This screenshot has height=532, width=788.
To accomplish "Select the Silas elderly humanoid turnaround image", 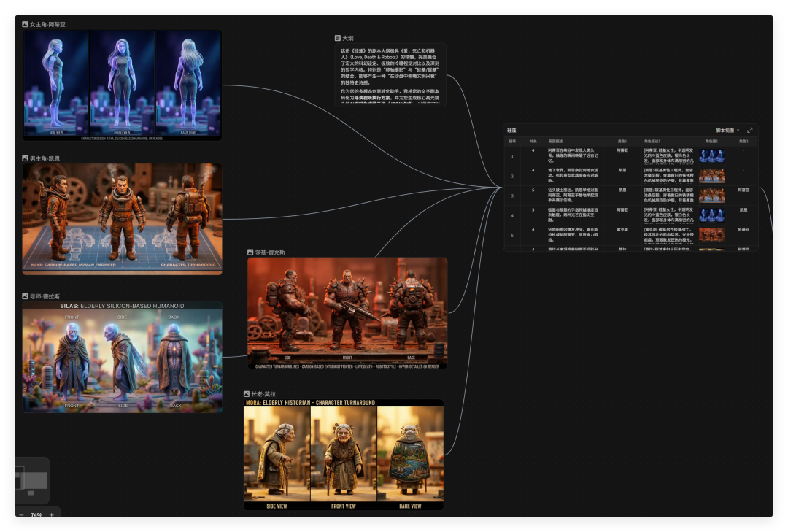I will pyautogui.click(x=122, y=357).
